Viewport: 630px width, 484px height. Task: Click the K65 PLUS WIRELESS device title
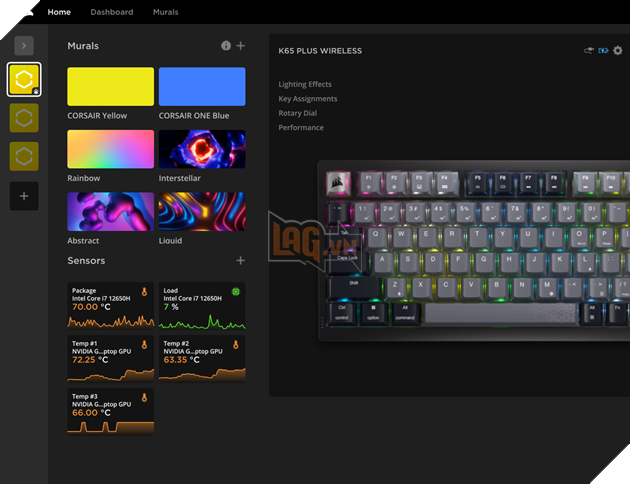tap(320, 51)
